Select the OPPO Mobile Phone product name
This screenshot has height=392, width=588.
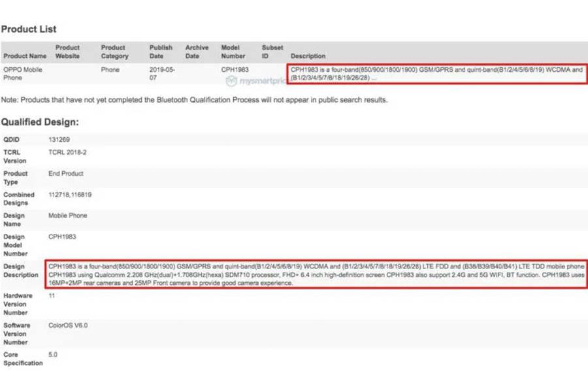tap(23, 74)
